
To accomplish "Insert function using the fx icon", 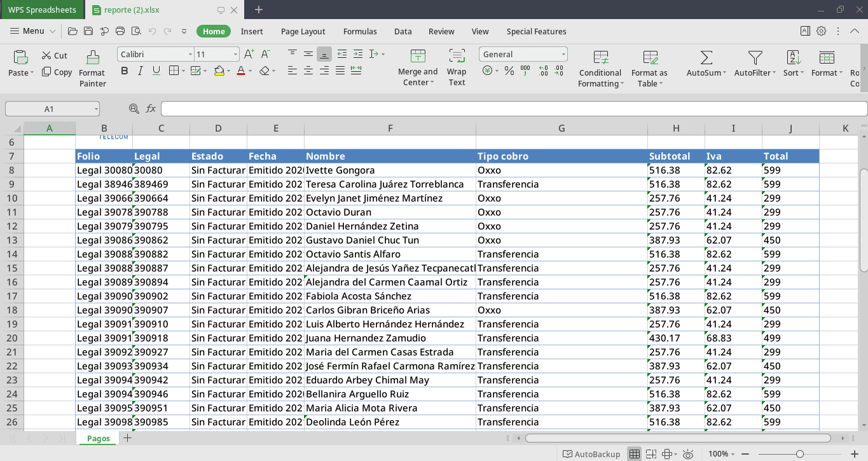I will (x=151, y=109).
